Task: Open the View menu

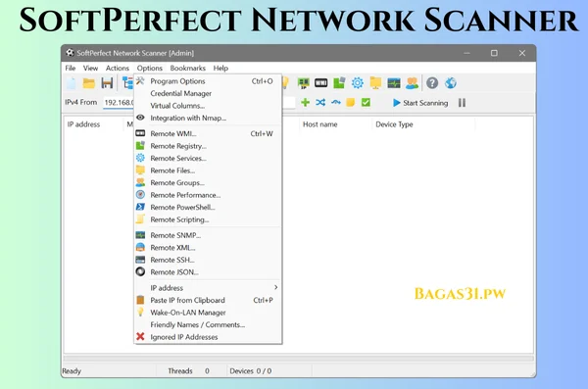Action: click(x=90, y=68)
